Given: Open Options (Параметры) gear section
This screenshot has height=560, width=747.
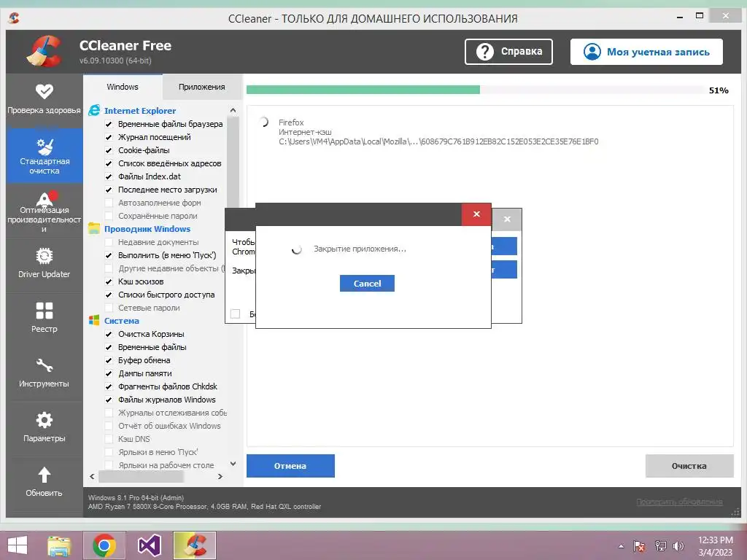Looking at the screenshot, I should coord(44,427).
